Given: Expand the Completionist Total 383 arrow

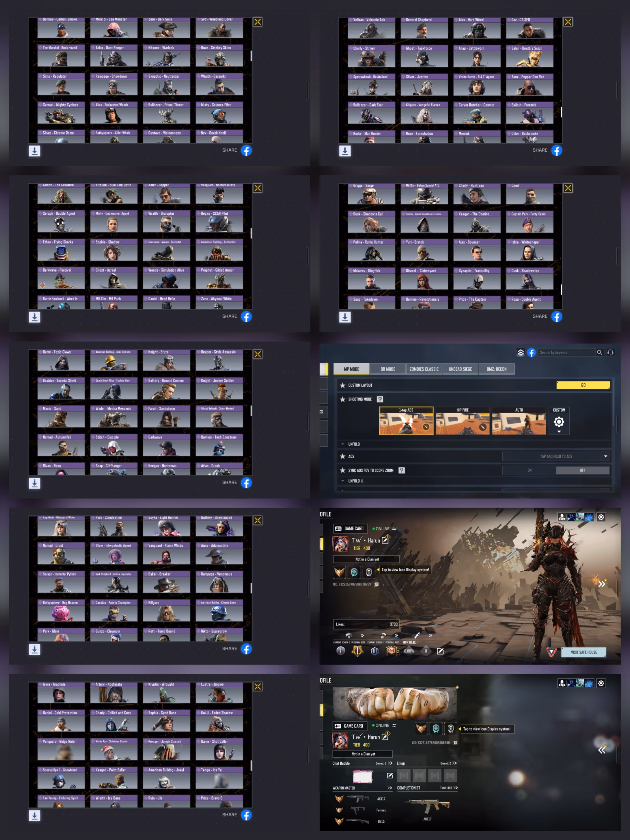Looking at the screenshot, I should (455, 787).
